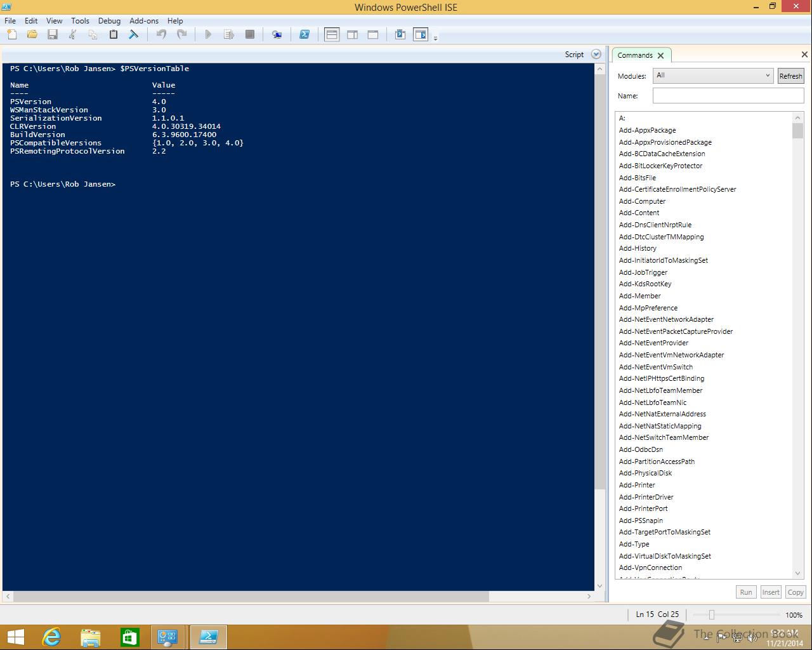Open the Debug menu
Image resolution: width=812 pixels, height=650 pixels.
click(109, 20)
